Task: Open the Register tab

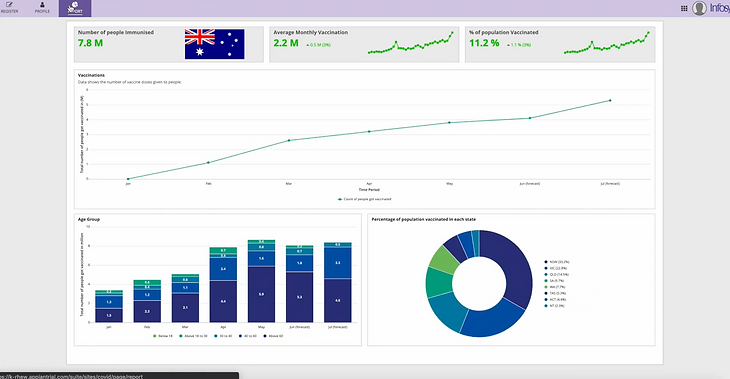Action: (x=9, y=7)
